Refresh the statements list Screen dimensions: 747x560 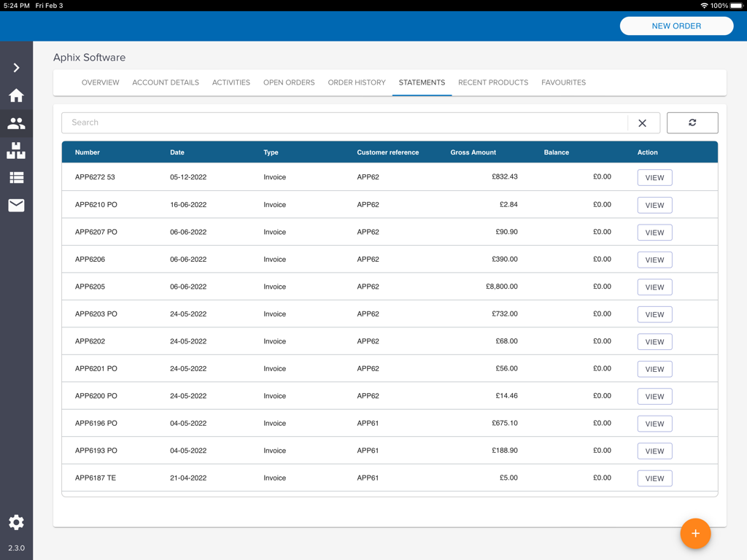click(x=692, y=122)
